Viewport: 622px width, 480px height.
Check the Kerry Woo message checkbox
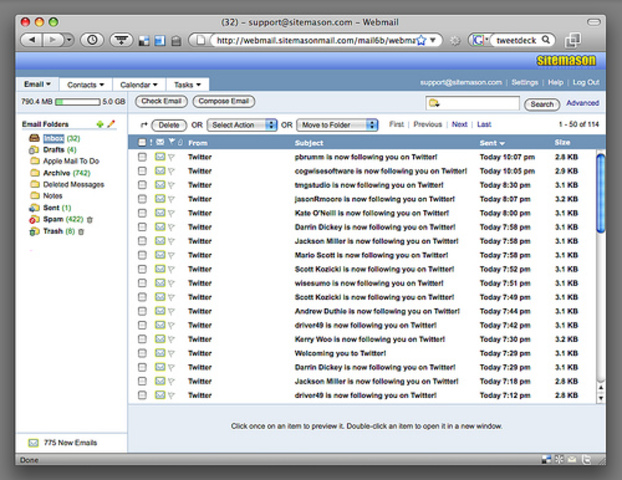tap(142, 339)
